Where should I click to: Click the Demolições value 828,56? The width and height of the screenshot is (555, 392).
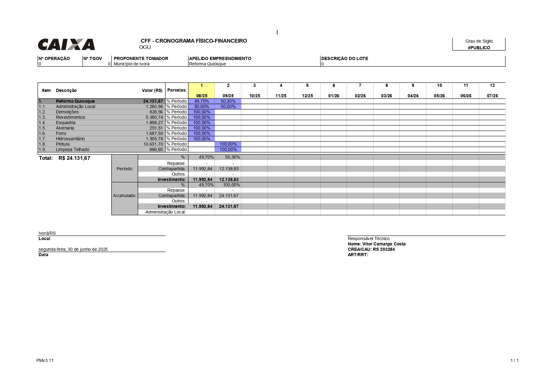156,112
